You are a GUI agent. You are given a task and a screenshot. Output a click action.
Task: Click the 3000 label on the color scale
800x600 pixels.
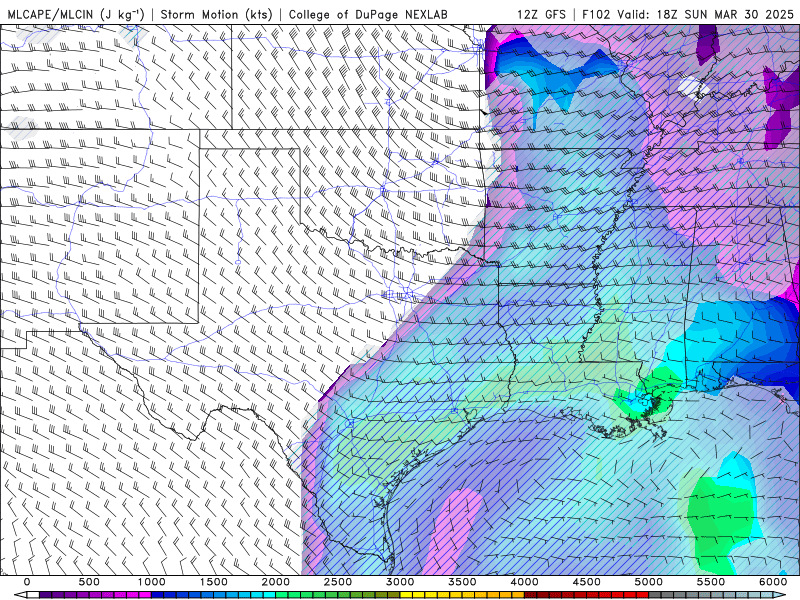[401, 582]
